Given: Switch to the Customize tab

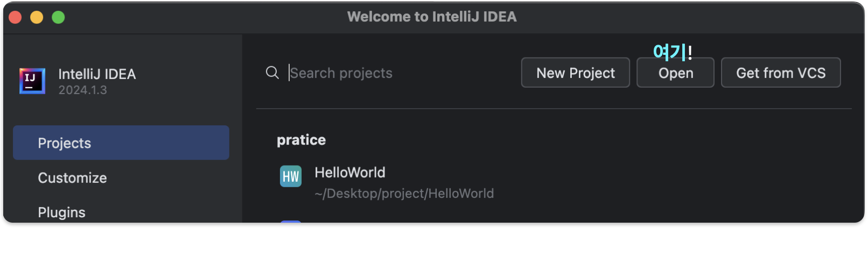Looking at the screenshot, I should (72, 177).
